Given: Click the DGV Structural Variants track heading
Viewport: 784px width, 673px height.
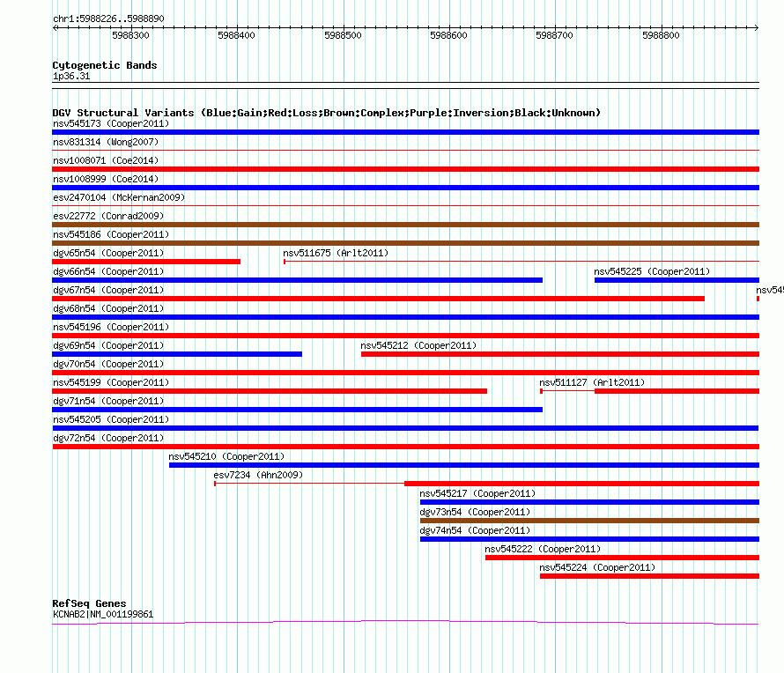Looking at the screenshot, I should click(327, 113).
